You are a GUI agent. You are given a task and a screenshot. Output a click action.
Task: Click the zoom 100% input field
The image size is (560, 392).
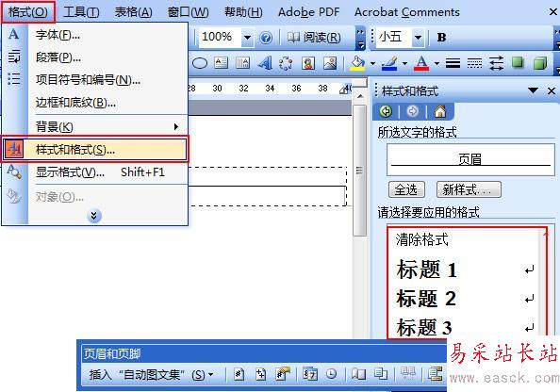coord(221,37)
